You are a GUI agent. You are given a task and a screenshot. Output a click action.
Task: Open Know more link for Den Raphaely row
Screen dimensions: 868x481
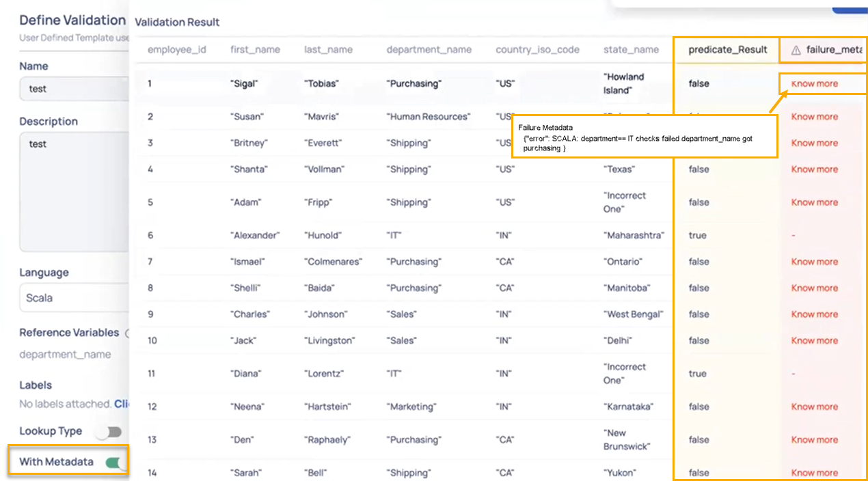(x=814, y=439)
